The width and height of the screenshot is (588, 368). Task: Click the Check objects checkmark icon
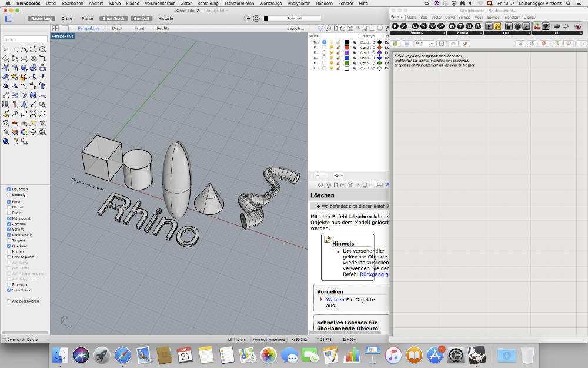tap(33, 104)
